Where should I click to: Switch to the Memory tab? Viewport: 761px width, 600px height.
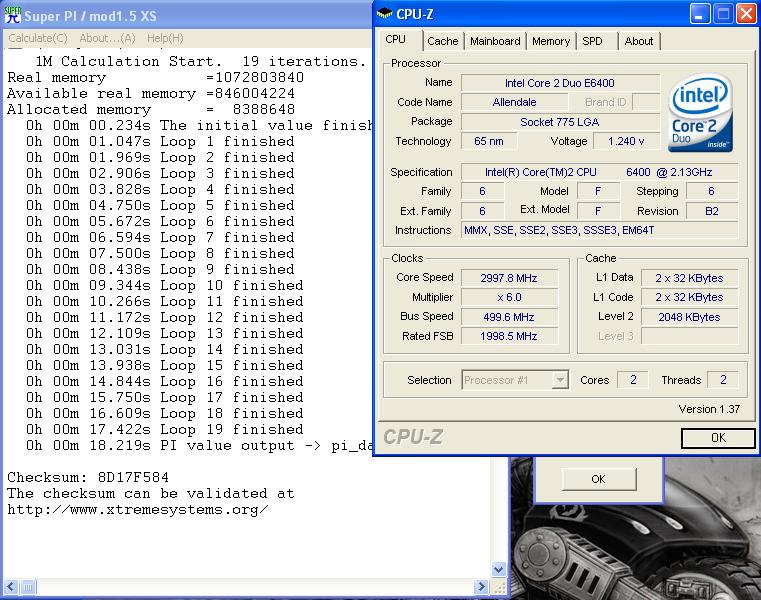click(551, 41)
